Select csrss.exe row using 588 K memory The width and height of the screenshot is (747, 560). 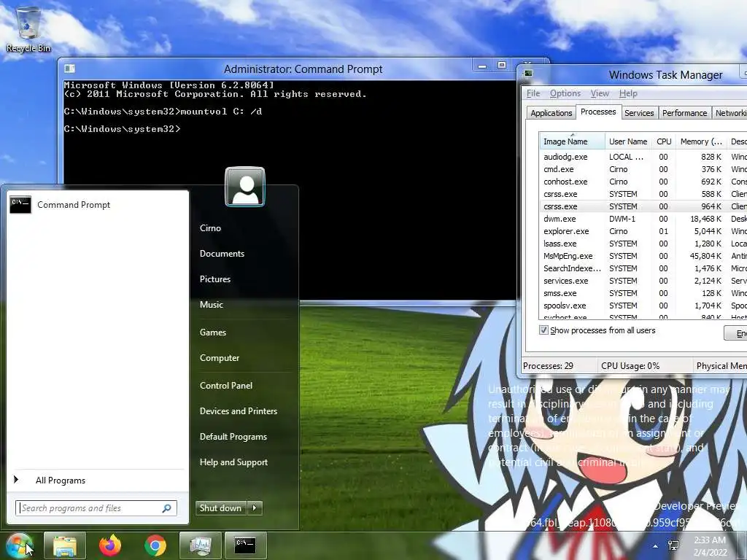(x=643, y=194)
